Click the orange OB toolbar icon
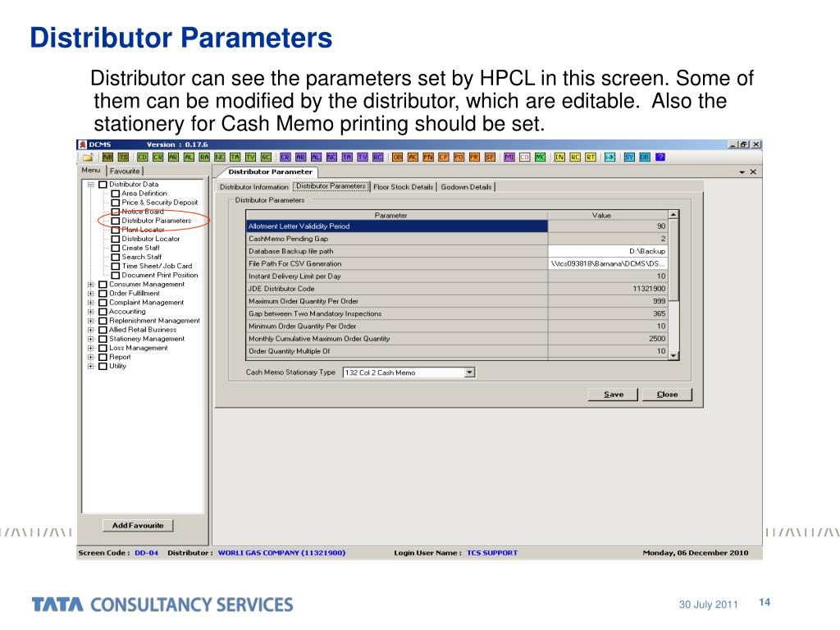The height and width of the screenshot is (630, 840). point(398,157)
